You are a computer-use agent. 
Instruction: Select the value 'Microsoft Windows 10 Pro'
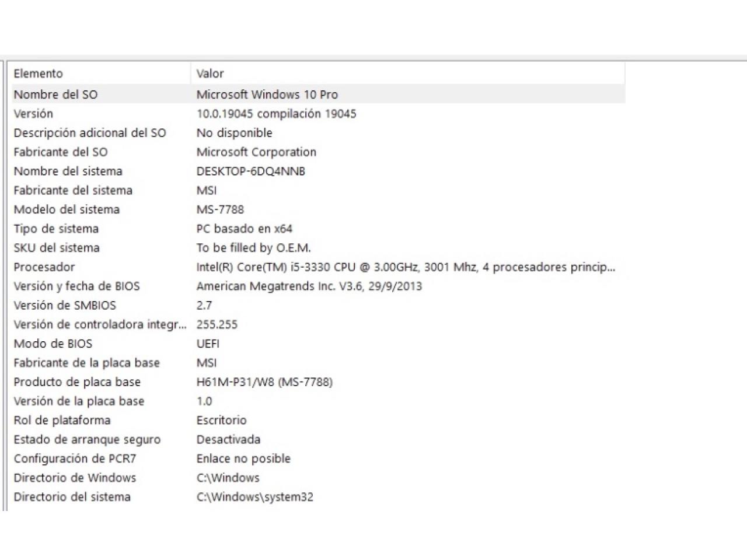click(x=267, y=94)
